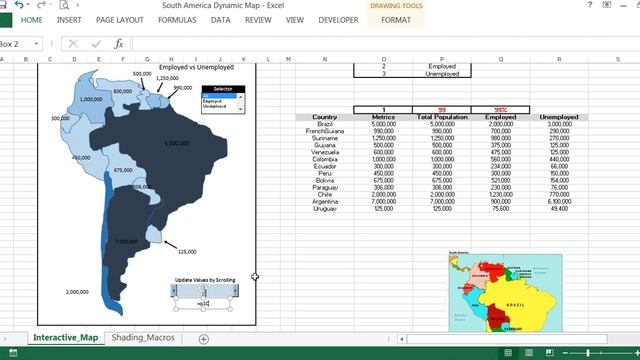Viewport: 640px width, 360px height.
Task: Select column N header
Action: [x=325, y=59]
